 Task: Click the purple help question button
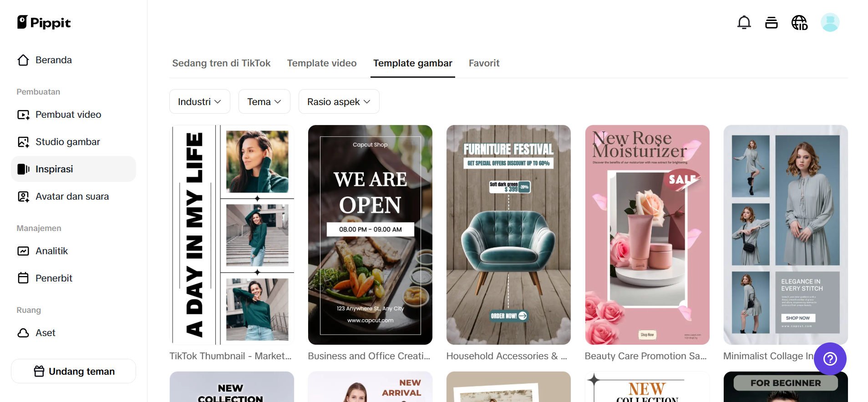pyautogui.click(x=830, y=359)
